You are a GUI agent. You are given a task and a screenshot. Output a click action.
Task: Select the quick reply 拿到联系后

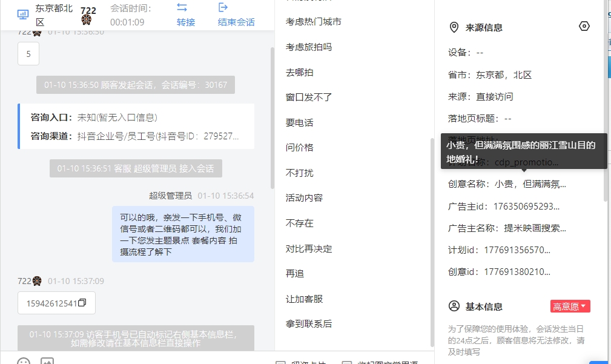pos(309,324)
